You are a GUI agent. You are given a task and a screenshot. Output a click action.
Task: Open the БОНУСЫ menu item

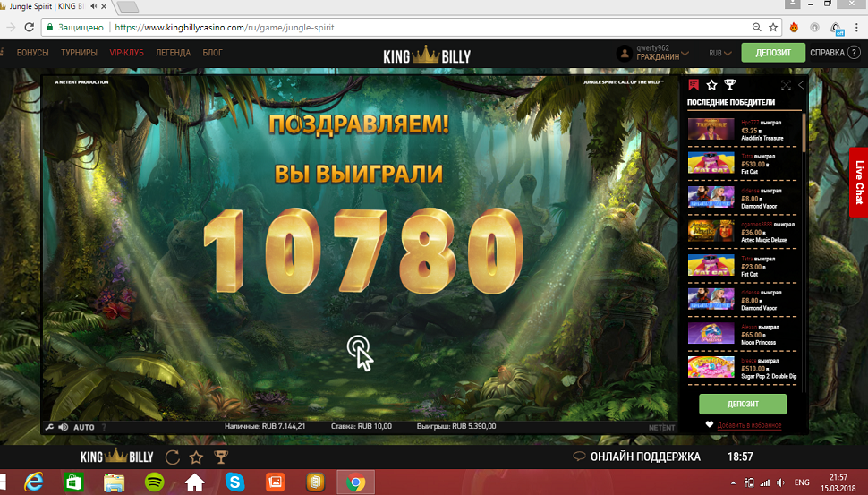click(x=33, y=53)
